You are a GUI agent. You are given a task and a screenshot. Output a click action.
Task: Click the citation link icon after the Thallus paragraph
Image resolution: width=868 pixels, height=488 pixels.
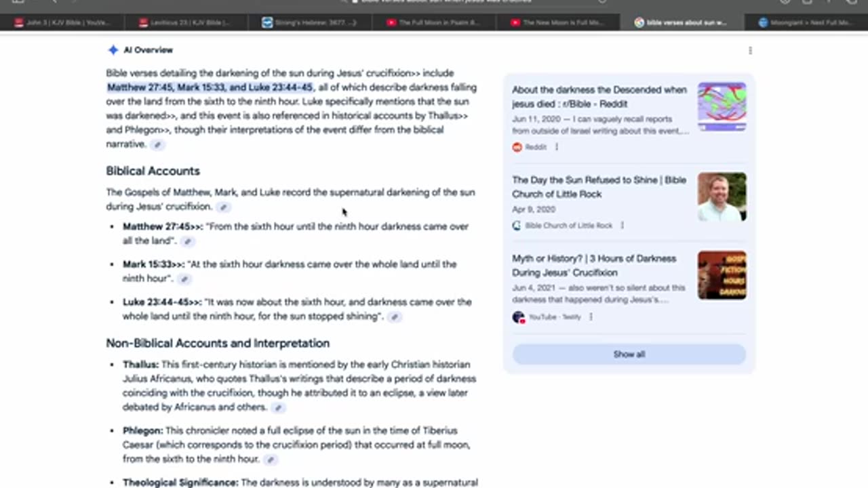coord(278,407)
